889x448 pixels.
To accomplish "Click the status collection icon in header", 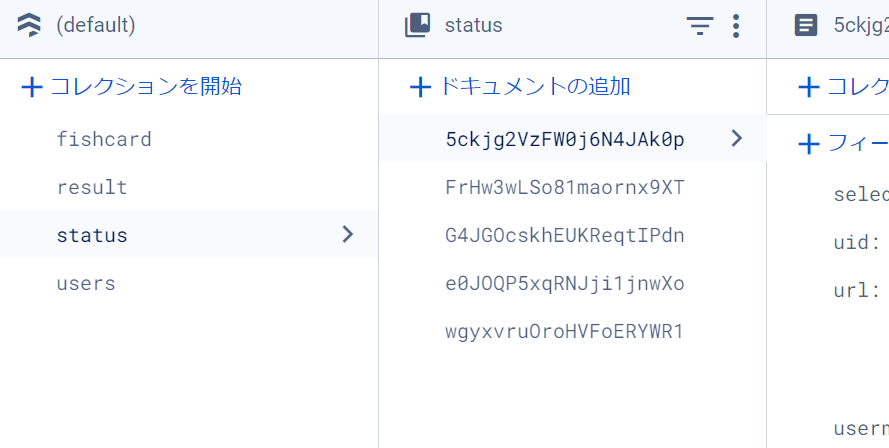I will point(417,26).
